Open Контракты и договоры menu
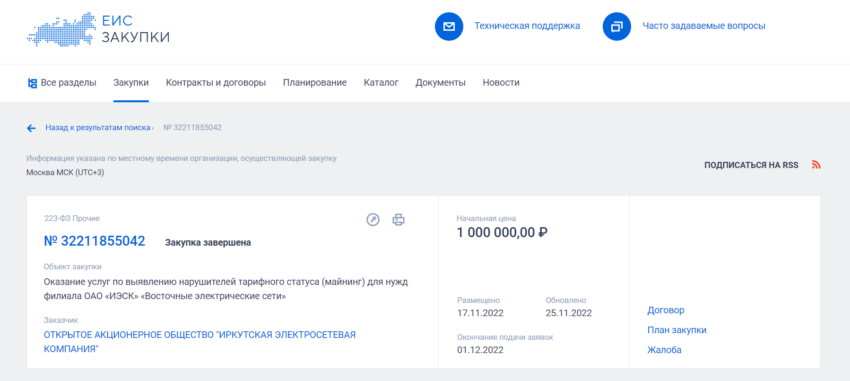The height and width of the screenshot is (381, 850). (216, 83)
